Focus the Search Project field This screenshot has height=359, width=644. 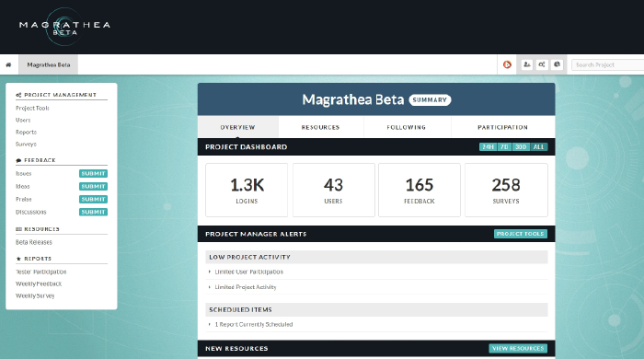608,65
